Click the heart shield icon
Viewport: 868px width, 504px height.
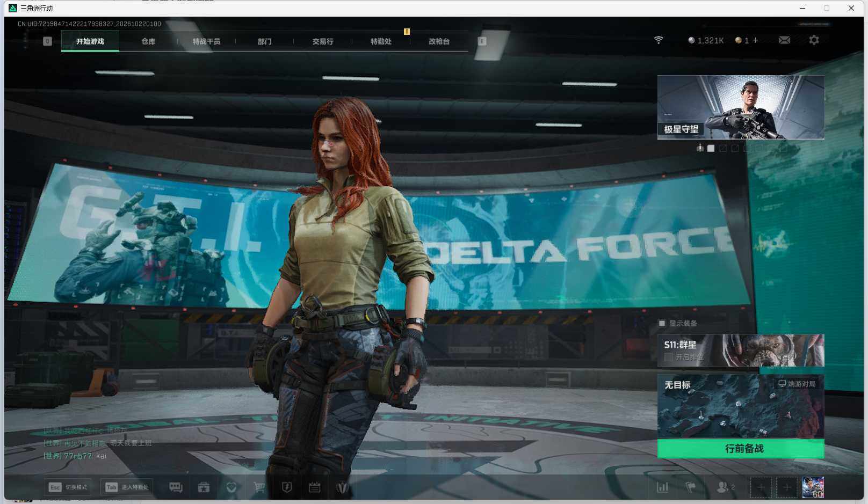(232, 487)
